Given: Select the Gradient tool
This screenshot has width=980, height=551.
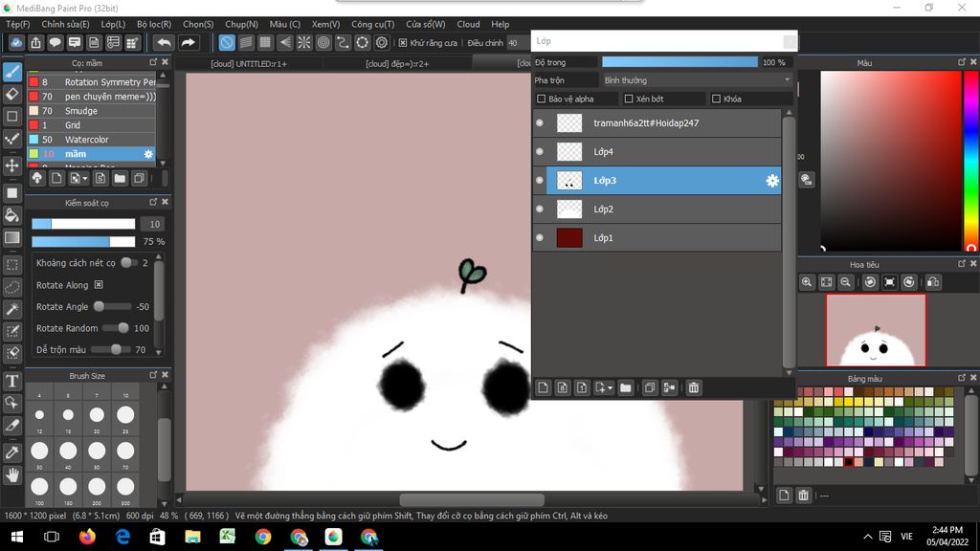Looking at the screenshot, I should pos(12,238).
